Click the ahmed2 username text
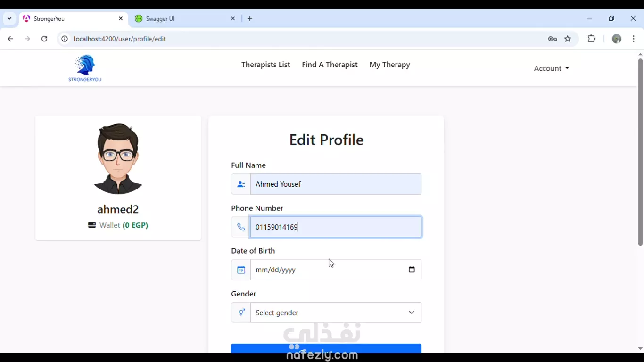Screen dimensions: 644x362 point(118,209)
